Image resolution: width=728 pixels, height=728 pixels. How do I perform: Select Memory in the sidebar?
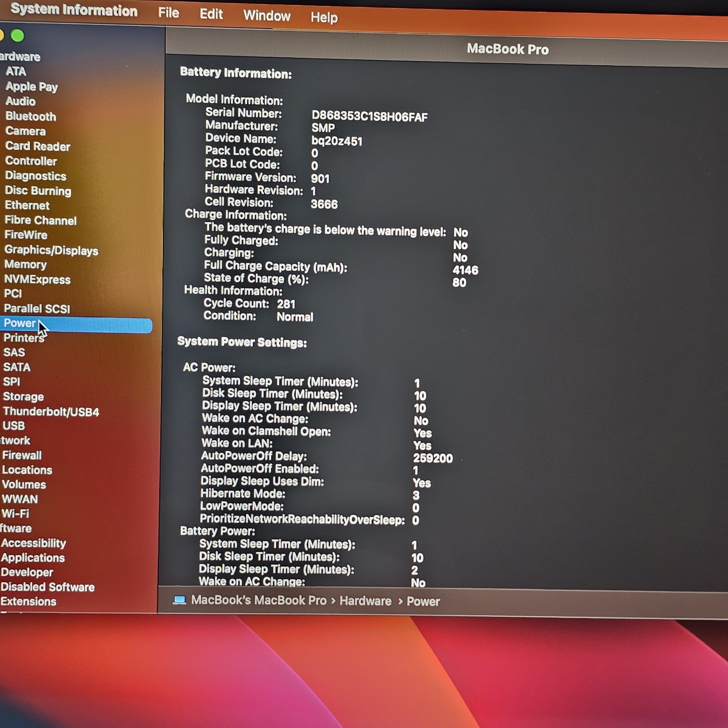click(x=25, y=264)
